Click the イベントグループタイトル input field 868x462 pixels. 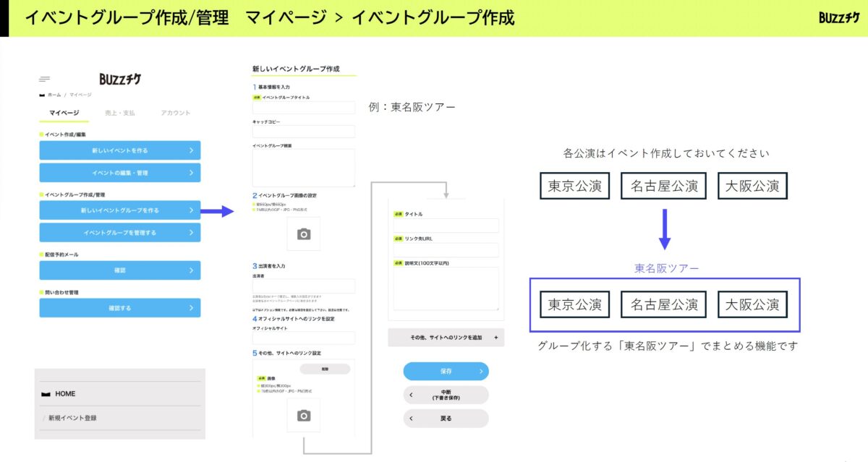pos(304,108)
